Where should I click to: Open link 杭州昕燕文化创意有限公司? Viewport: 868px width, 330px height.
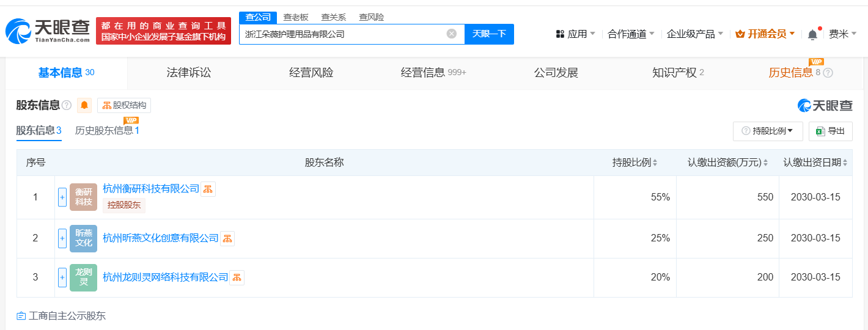[161, 238]
